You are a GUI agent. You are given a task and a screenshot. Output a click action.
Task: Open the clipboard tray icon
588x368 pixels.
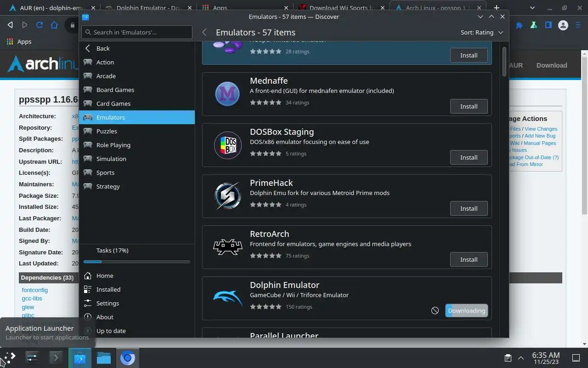click(508, 358)
